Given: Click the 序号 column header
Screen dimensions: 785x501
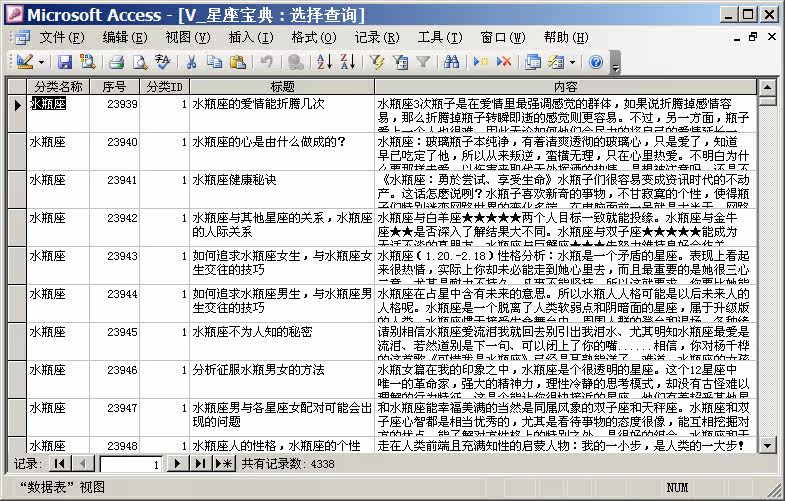Looking at the screenshot, I should tap(115, 87).
